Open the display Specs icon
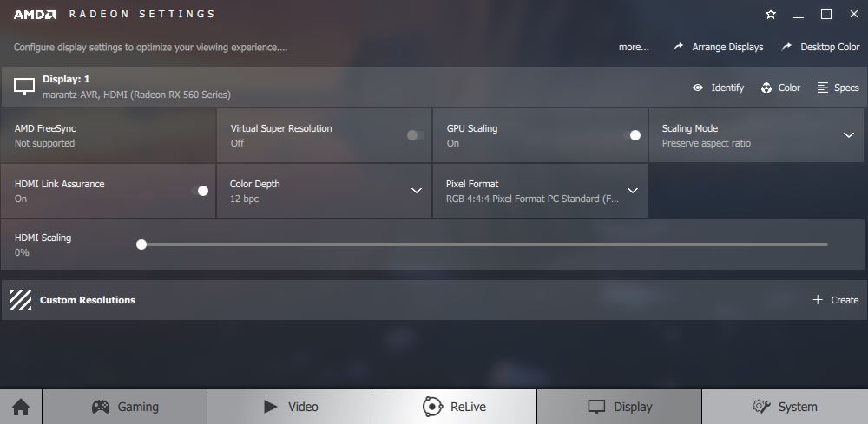 [x=823, y=88]
